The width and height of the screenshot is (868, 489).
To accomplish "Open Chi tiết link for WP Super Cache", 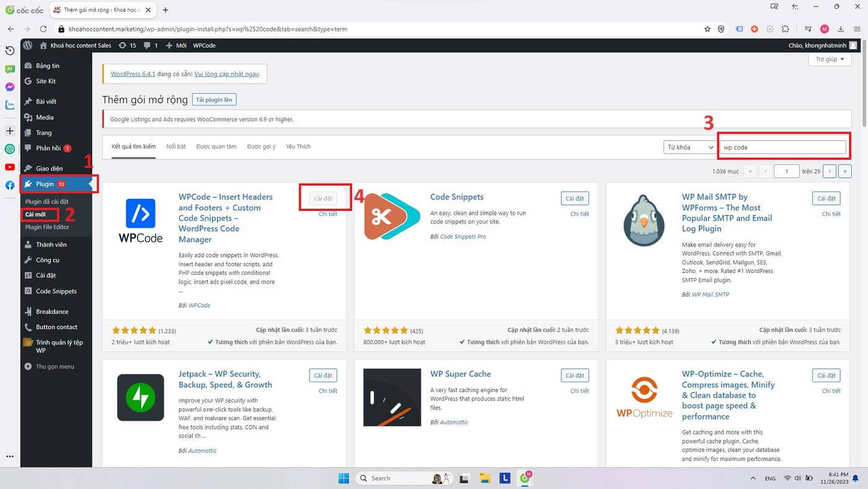I will [580, 391].
